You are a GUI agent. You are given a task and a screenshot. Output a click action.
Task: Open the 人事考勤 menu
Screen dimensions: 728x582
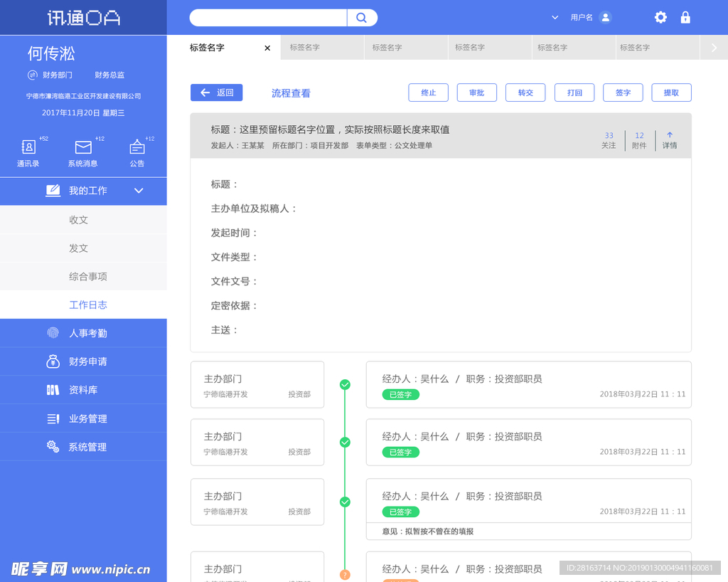tap(84, 333)
